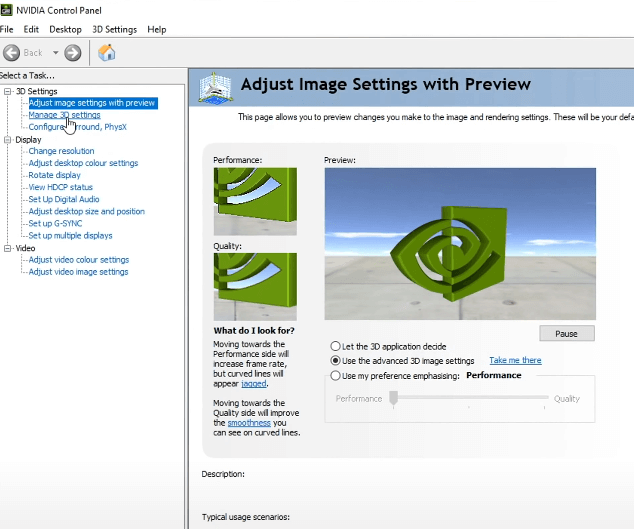
Task: Collapse the Video tree node
Action: coord(7,248)
